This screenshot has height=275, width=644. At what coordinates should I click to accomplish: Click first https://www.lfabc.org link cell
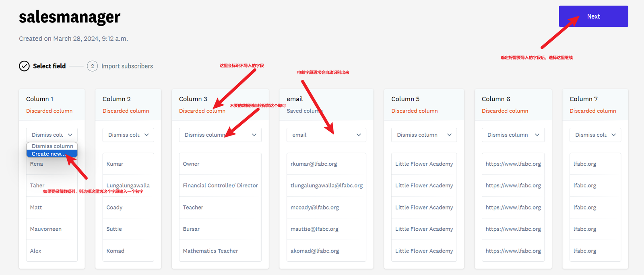[513, 164]
